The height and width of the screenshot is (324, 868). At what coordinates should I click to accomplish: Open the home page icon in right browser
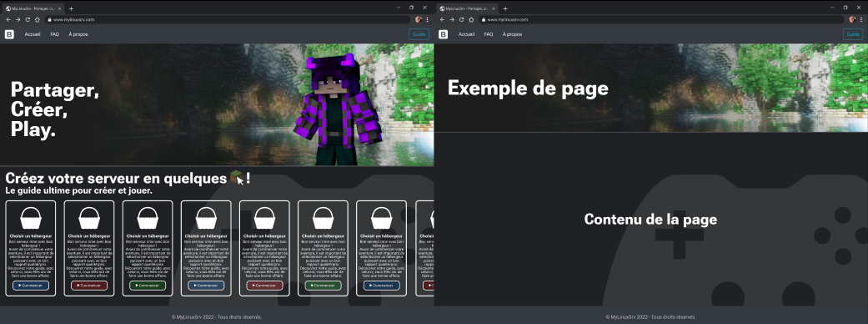click(x=471, y=19)
